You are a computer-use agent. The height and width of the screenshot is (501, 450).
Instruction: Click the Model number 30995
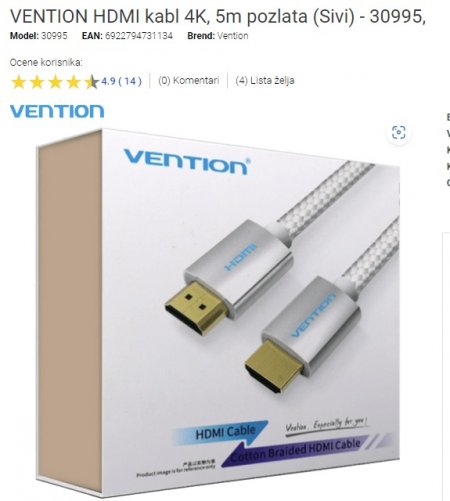tap(54, 36)
